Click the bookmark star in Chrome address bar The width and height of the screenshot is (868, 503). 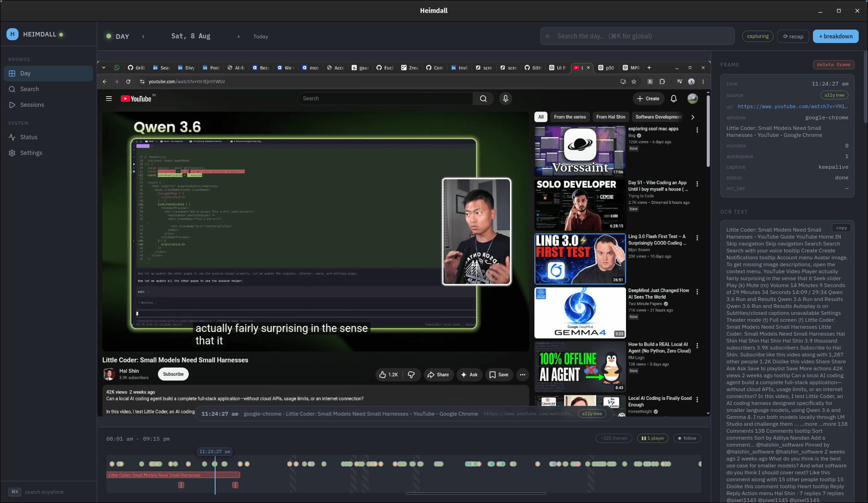pyautogui.click(x=634, y=82)
